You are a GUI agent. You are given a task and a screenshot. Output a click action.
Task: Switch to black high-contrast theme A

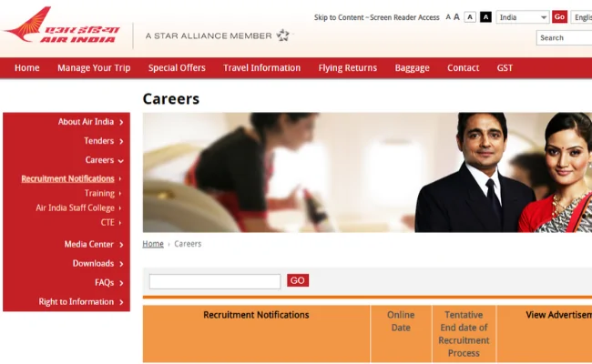coord(485,17)
